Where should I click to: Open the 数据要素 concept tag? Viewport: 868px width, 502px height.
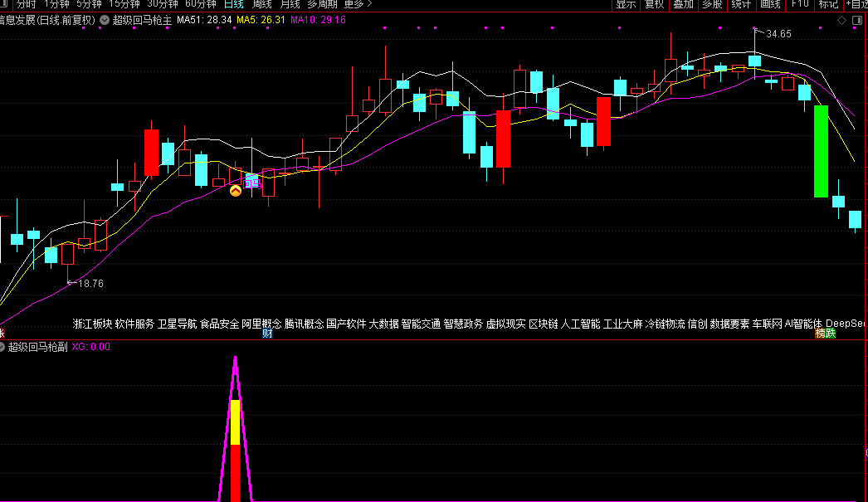click(x=729, y=324)
